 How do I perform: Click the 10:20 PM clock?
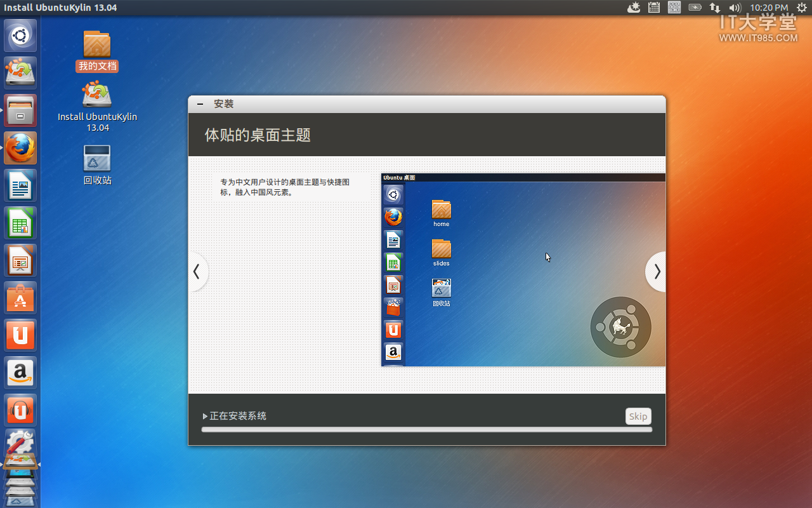769,8
